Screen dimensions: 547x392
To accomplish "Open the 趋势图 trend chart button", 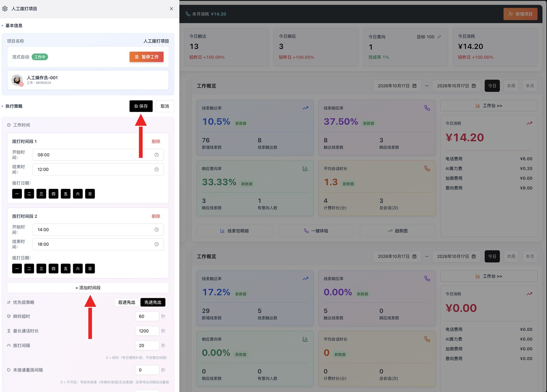I will pos(398,231).
